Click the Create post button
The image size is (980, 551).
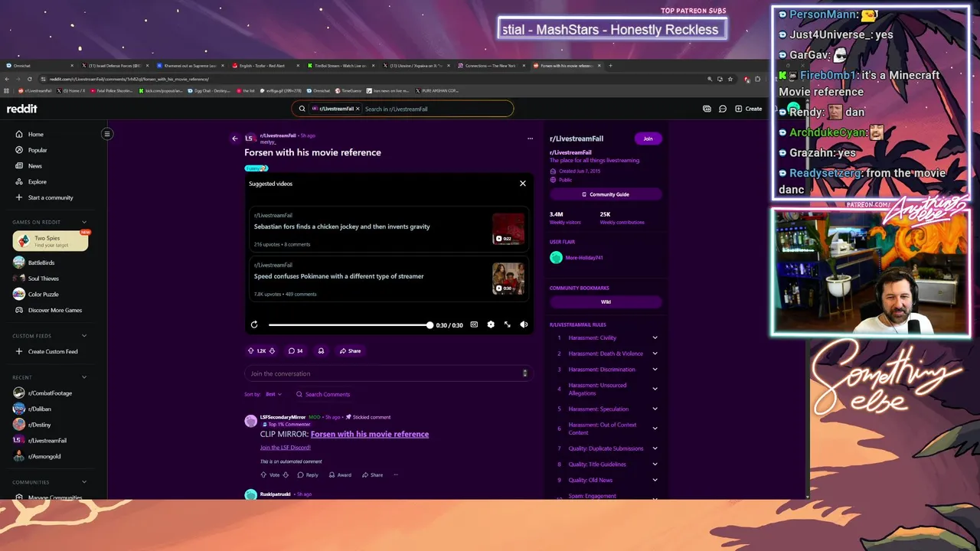click(749, 109)
